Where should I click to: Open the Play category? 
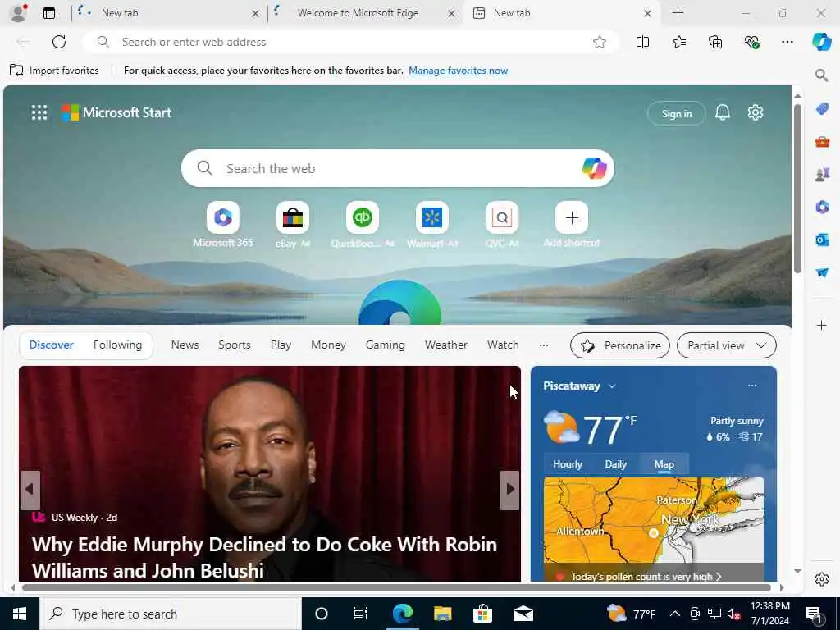(281, 345)
